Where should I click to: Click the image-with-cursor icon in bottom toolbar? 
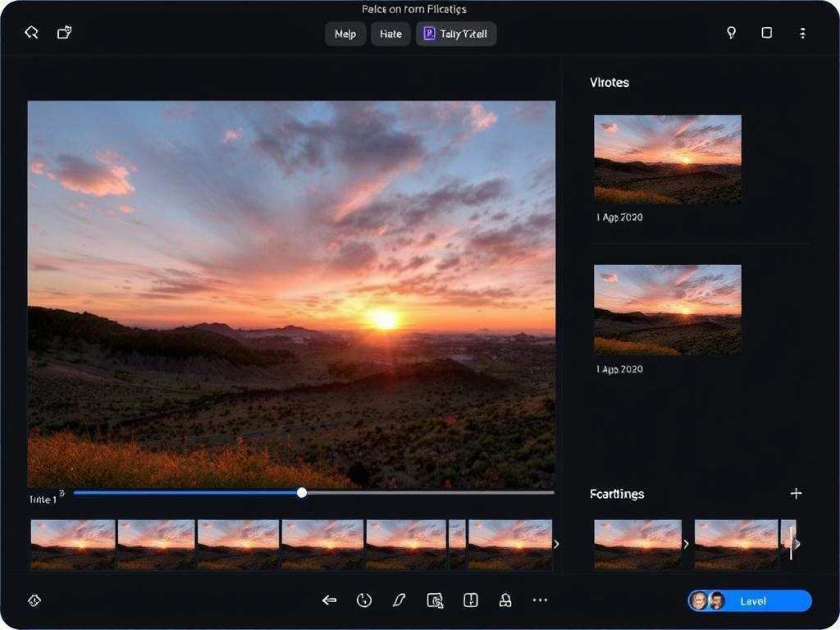point(435,600)
